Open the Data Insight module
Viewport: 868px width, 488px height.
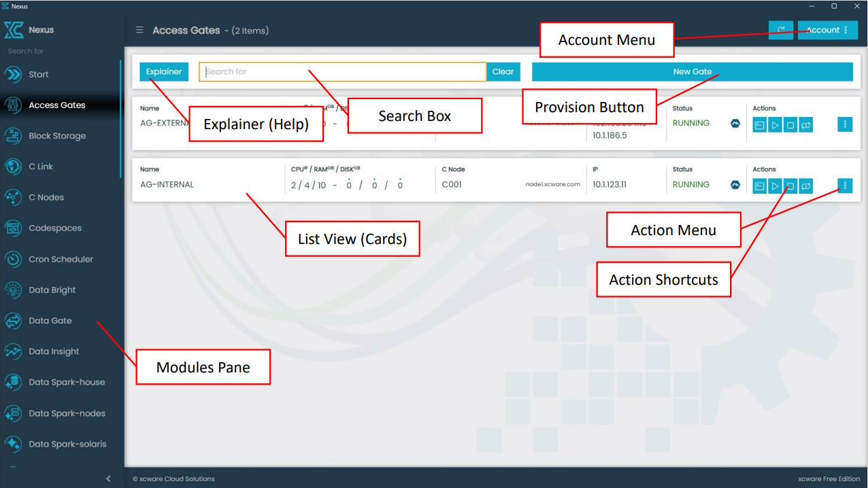(15, 351)
